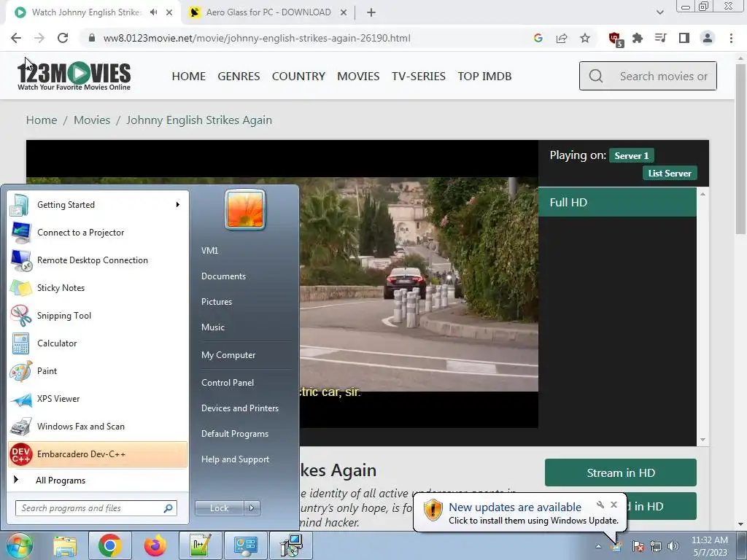Launch Connect to a Projector

click(x=98, y=233)
